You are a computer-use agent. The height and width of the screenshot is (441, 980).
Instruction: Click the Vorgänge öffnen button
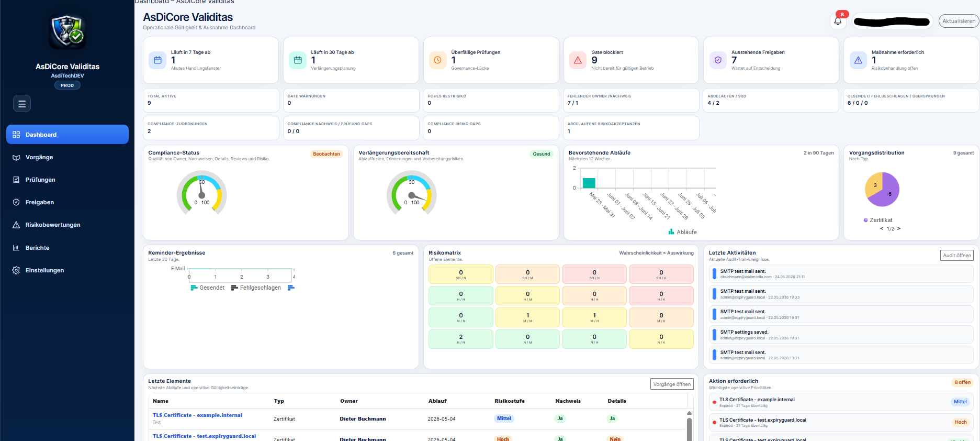click(x=672, y=384)
